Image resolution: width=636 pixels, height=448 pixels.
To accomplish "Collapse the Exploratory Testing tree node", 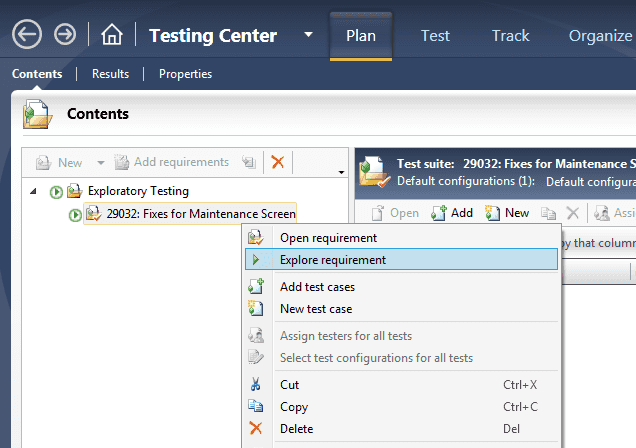I will tap(35, 191).
